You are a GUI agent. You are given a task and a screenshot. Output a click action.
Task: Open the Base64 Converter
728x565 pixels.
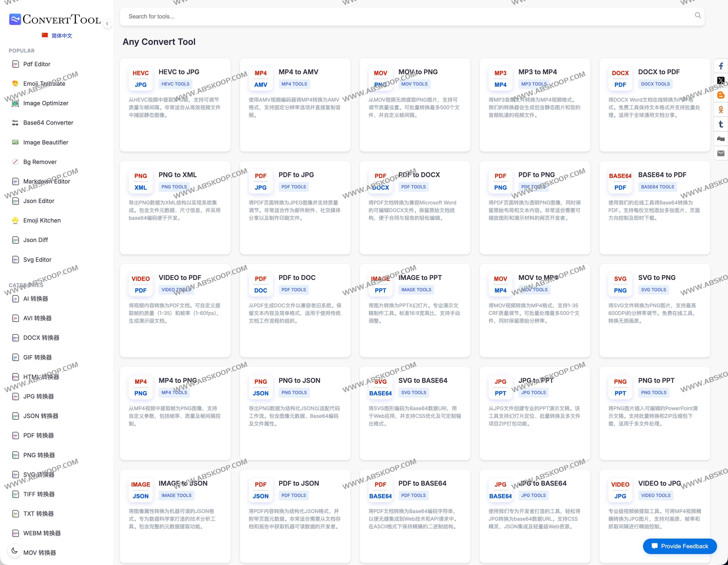48,123
